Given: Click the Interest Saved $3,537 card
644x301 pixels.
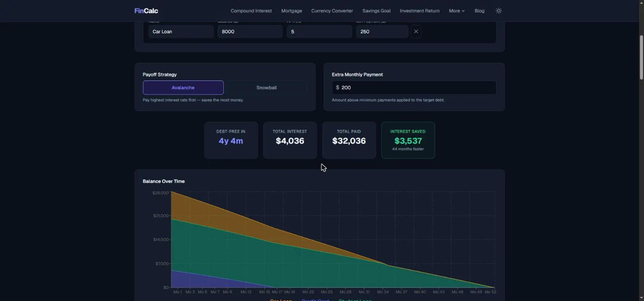Looking at the screenshot, I should (x=408, y=140).
